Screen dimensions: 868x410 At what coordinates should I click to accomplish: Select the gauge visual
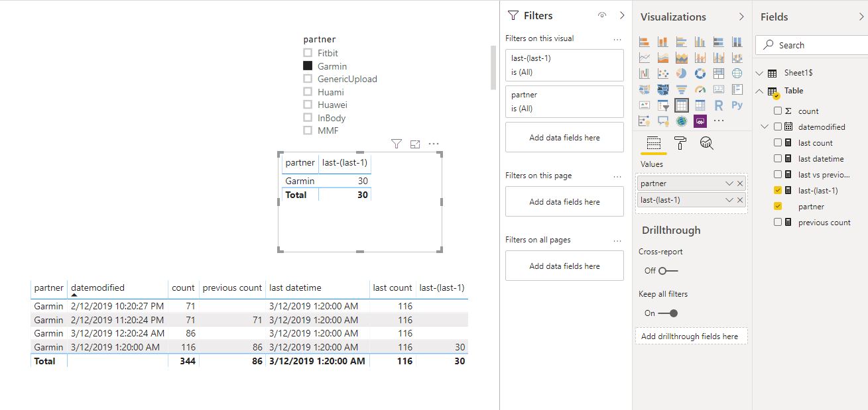click(x=700, y=89)
